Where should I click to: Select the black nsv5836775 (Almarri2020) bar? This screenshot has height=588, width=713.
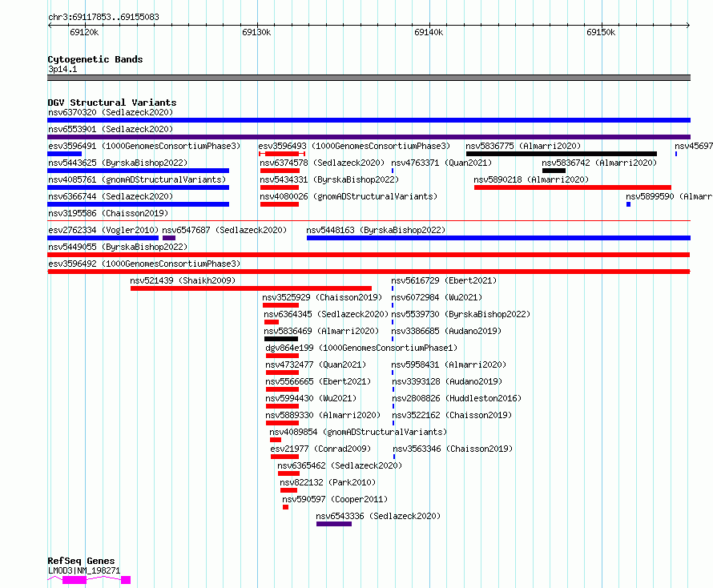click(x=561, y=154)
